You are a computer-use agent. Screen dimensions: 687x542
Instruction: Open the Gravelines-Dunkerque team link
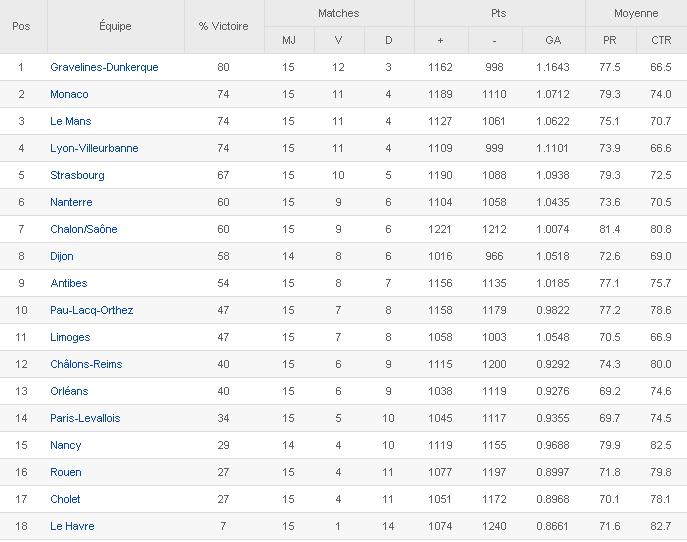[x=104, y=67]
